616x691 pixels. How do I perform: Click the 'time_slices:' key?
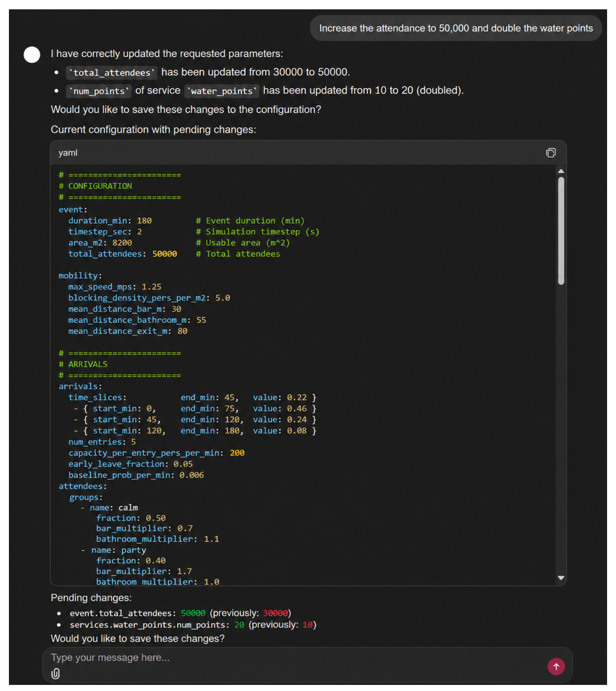97,397
